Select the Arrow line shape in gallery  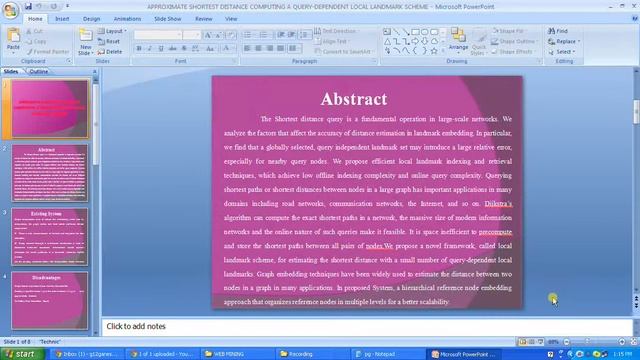pyautogui.click(x=406, y=31)
